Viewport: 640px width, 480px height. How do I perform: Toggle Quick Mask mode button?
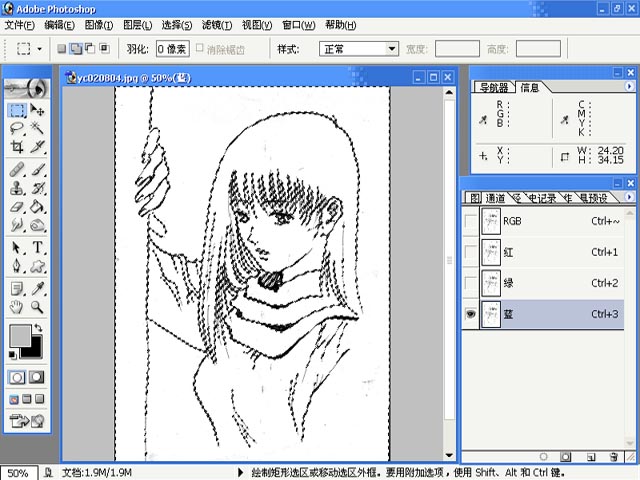36,377
